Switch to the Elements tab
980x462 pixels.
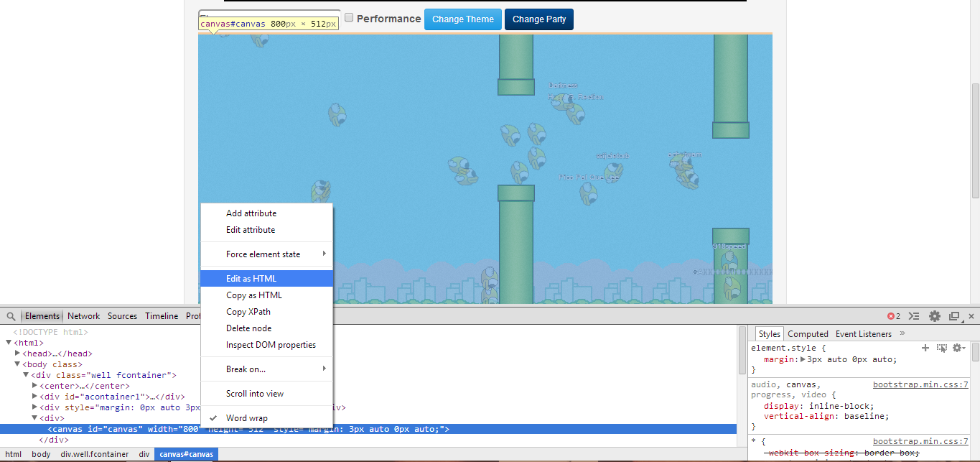click(42, 316)
